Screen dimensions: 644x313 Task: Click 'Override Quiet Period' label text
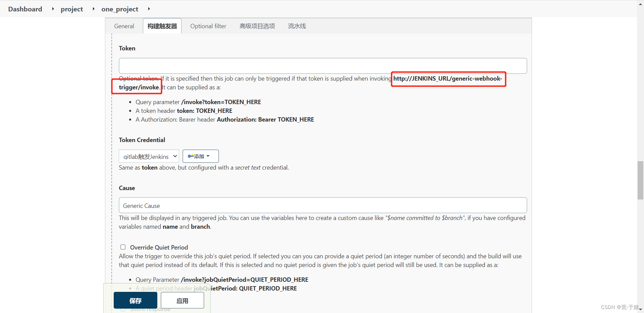click(x=159, y=248)
